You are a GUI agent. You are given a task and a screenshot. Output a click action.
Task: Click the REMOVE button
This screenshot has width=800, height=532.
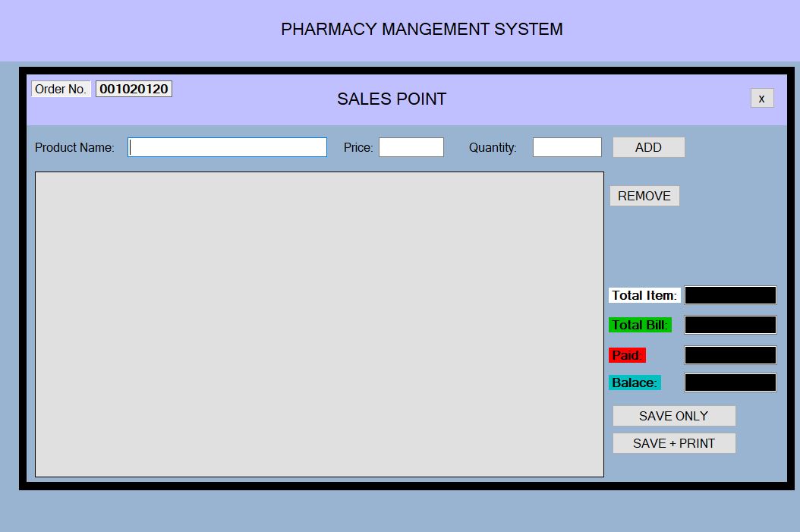click(x=644, y=196)
